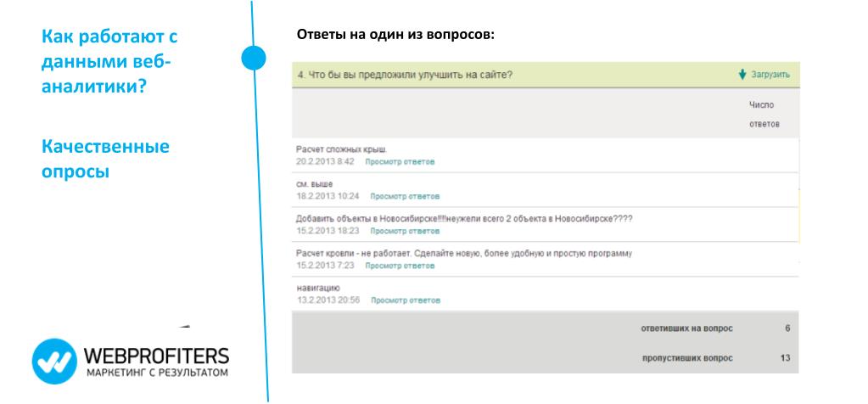Click the green download arrow icon

[x=743, y=75]
